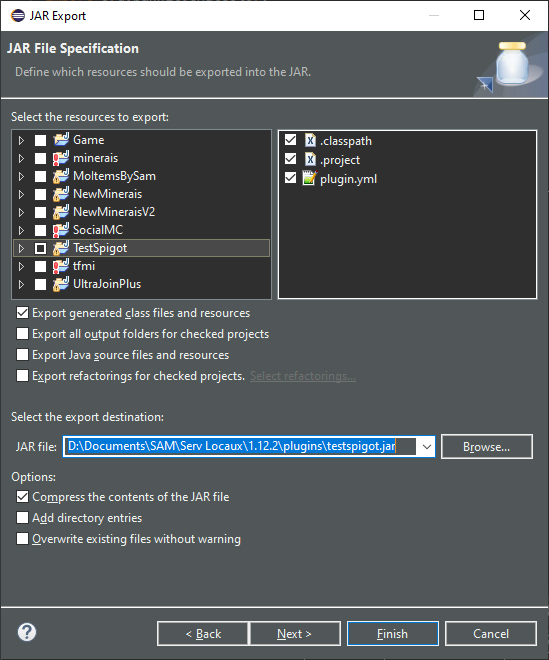Click the help question mark icon
Screen dimensions: 549x660
[x=27, y=632]
